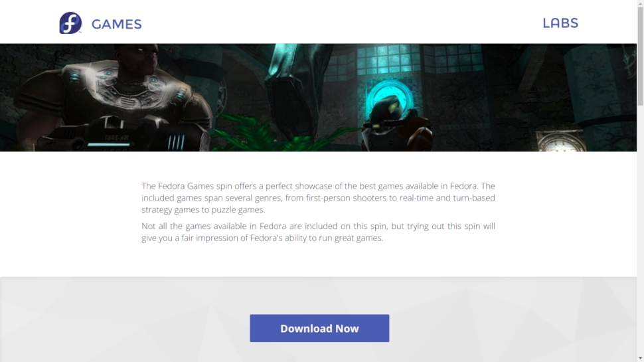
Task: Click the green plant in the banner
Action: (263, 134)
